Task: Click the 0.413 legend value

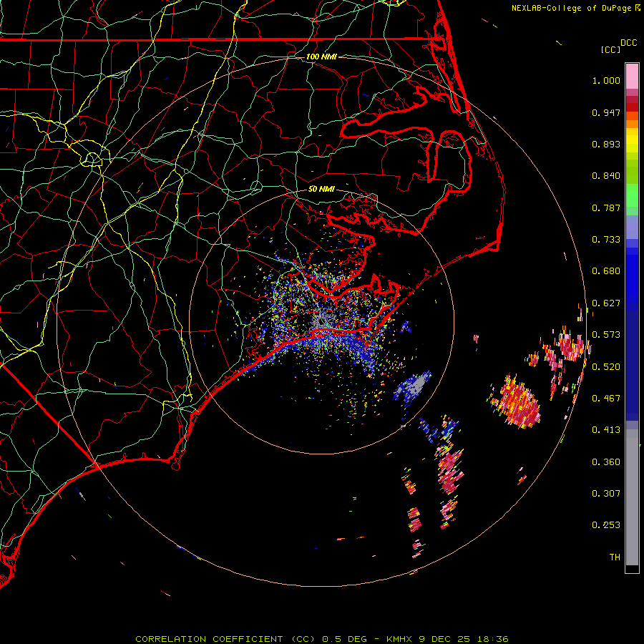Action: click(606, 430)
